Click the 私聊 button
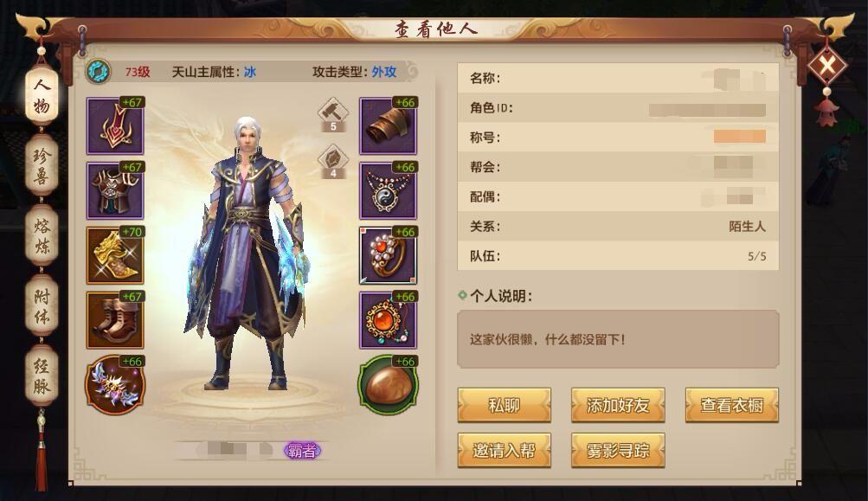This screenshot has height=501, width=868. 505,405
